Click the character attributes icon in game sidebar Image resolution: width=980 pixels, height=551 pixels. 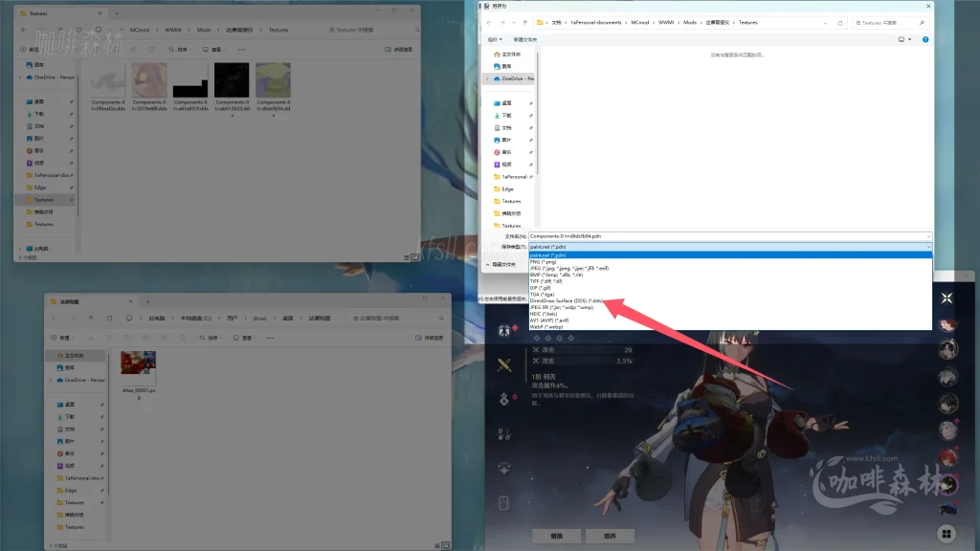click(503, 331)
